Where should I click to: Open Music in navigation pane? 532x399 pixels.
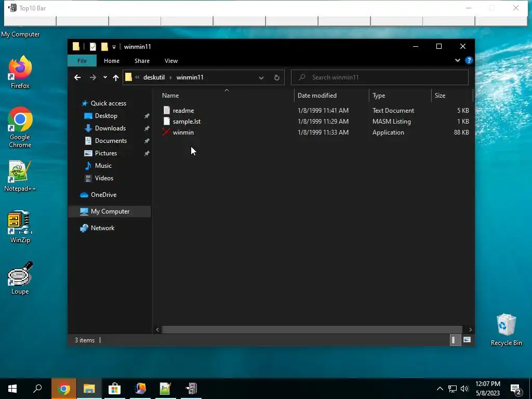pyautogui.click(x=103, y=166)
